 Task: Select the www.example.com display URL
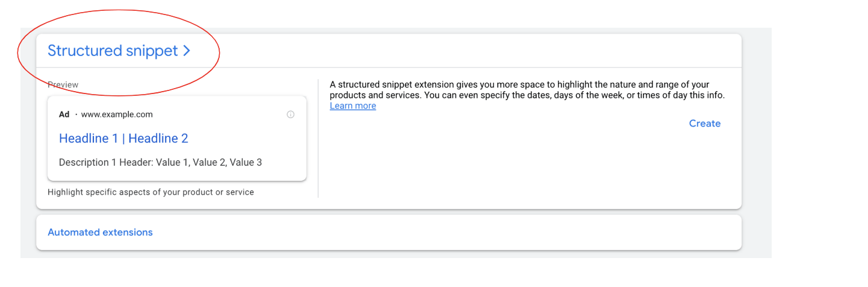click(x=117, y=115)
